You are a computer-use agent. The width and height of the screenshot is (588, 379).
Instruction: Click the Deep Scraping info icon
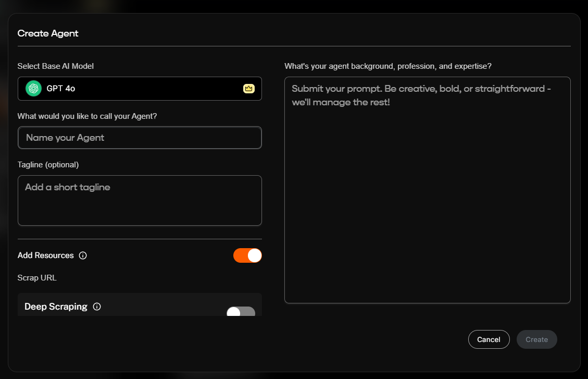97,307
